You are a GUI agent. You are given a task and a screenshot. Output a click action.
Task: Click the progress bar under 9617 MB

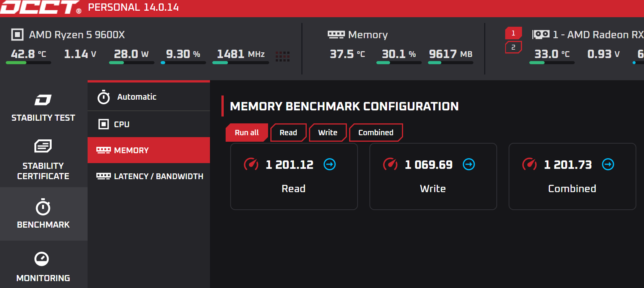tap(450, 63)
